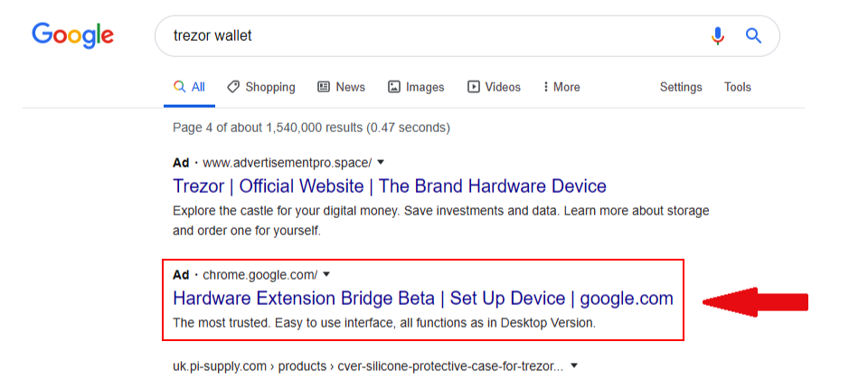The image size is (868, 380).
Task: Click the Page 4 results count text
Action: point(312,128)
